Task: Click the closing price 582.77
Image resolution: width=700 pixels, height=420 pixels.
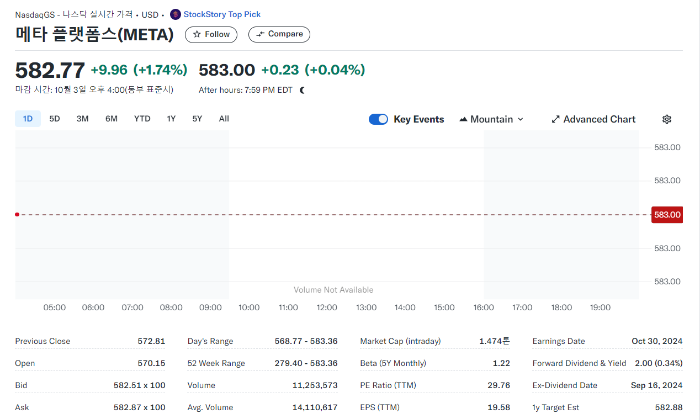Action: click(50, 70)
